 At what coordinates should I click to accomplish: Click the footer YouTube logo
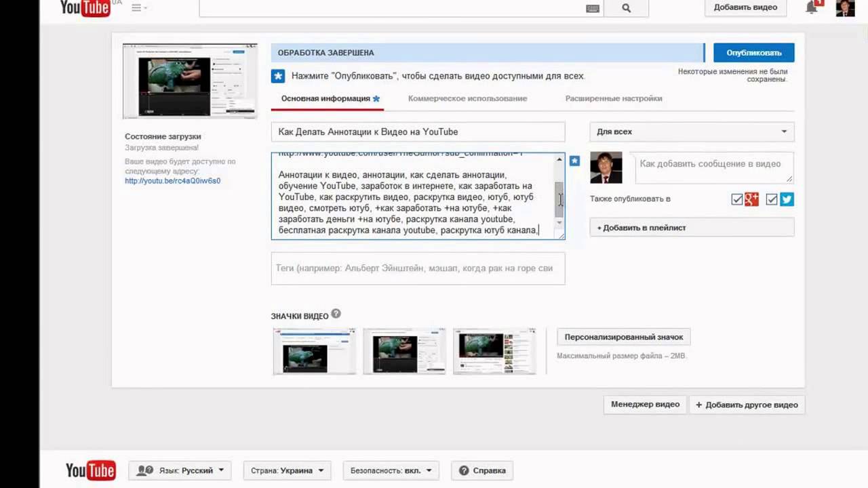(x=91, y=470)
